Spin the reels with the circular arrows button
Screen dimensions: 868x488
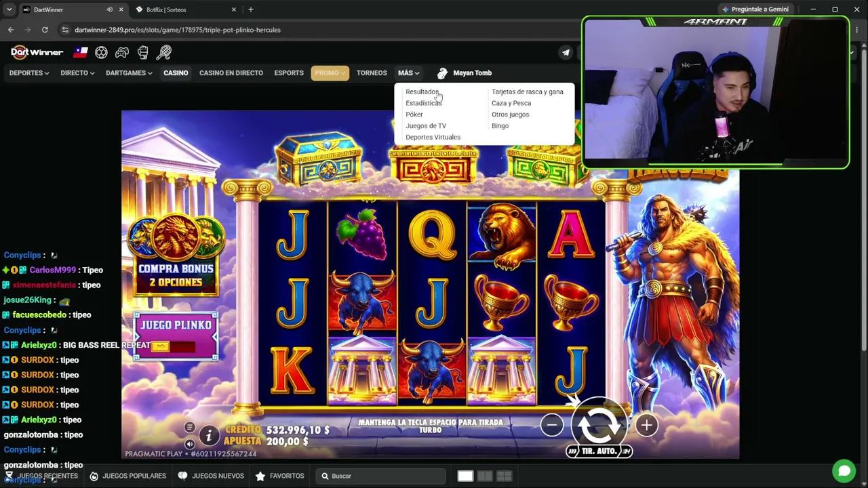(x=599, y=424)
